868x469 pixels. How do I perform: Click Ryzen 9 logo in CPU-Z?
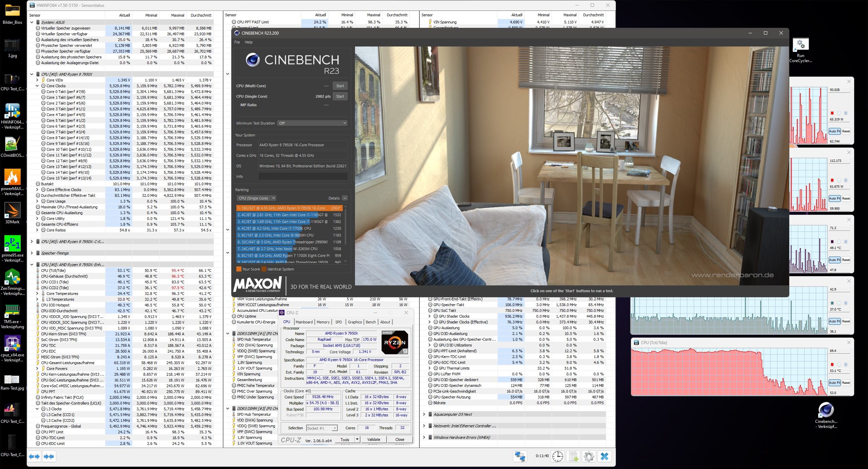click(x=394, y=342)
